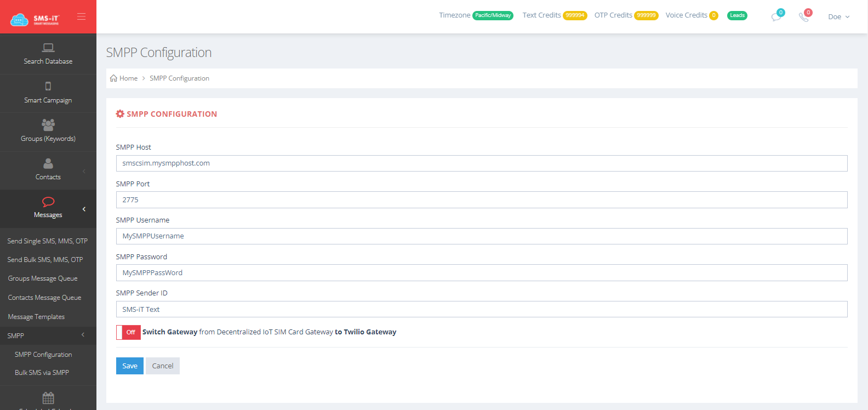Open Groups Message Queue
This screenshot has width=868, height=410.
[43, 278]
